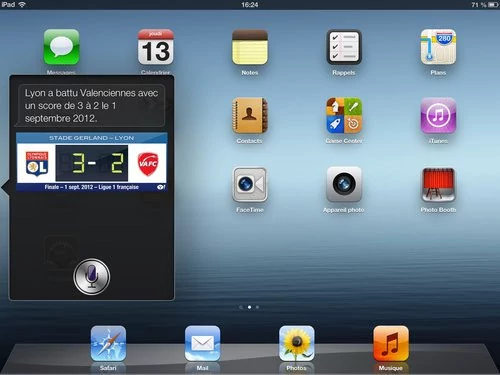
Task: Open Musique from the dock
Action: pyautogui.click(x=391, y=344)
